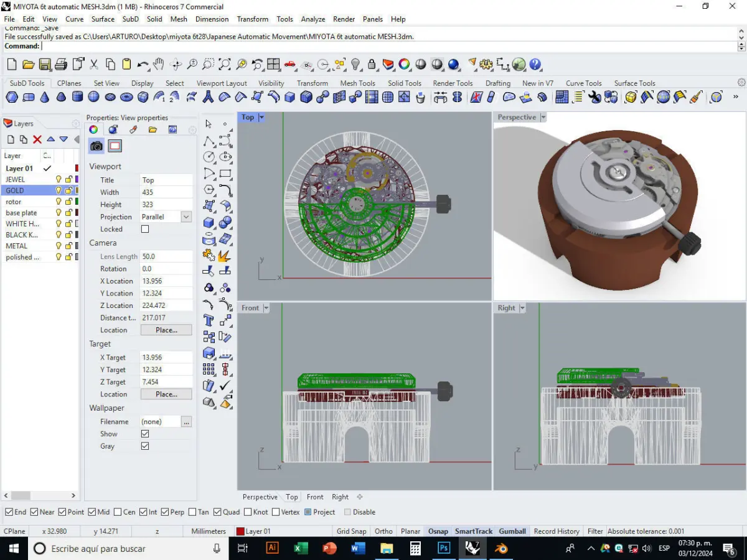Select the Circle tool in side toolbar
The image size is (747, 560).
click(209, 157)
